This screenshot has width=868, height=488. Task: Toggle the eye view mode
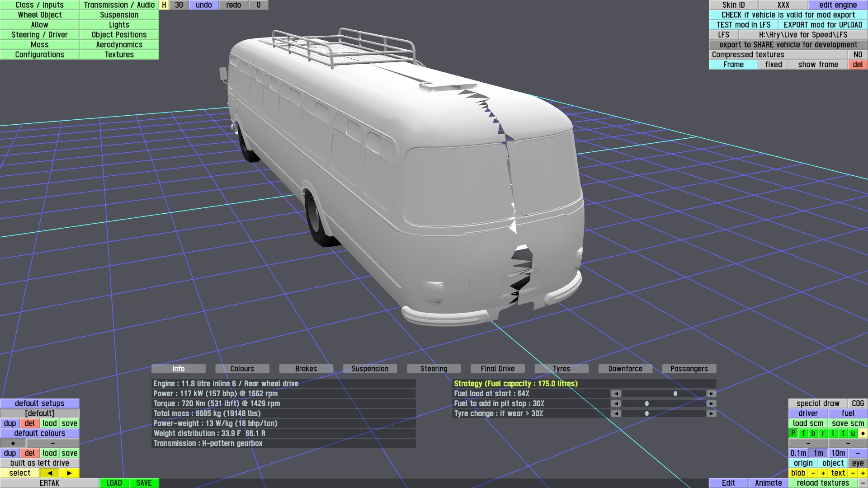tap(858, 463)
